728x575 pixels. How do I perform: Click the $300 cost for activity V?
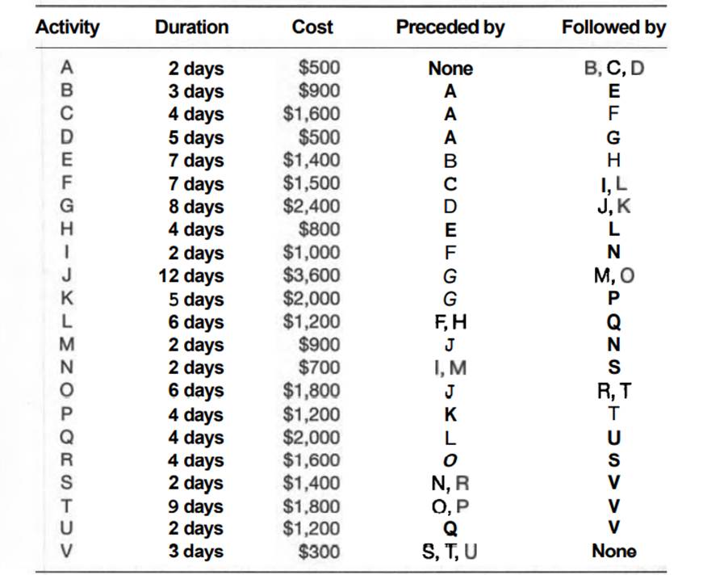click(320, 552)
